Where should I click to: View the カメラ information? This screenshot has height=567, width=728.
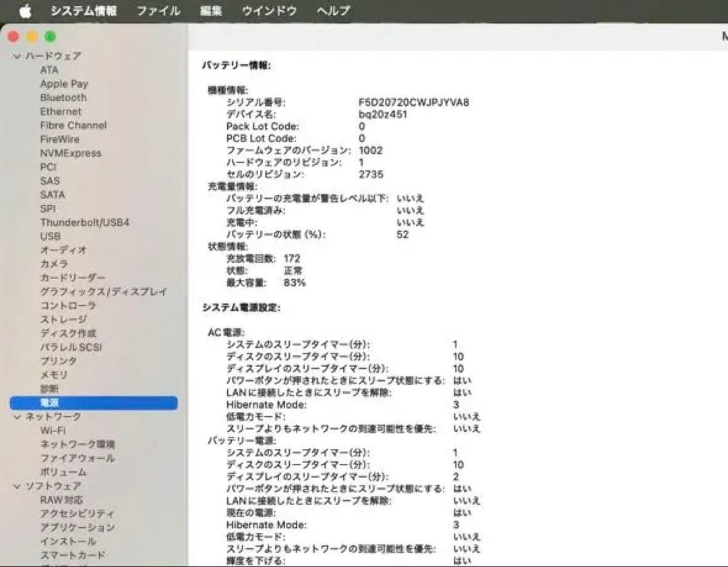[55, 264]
